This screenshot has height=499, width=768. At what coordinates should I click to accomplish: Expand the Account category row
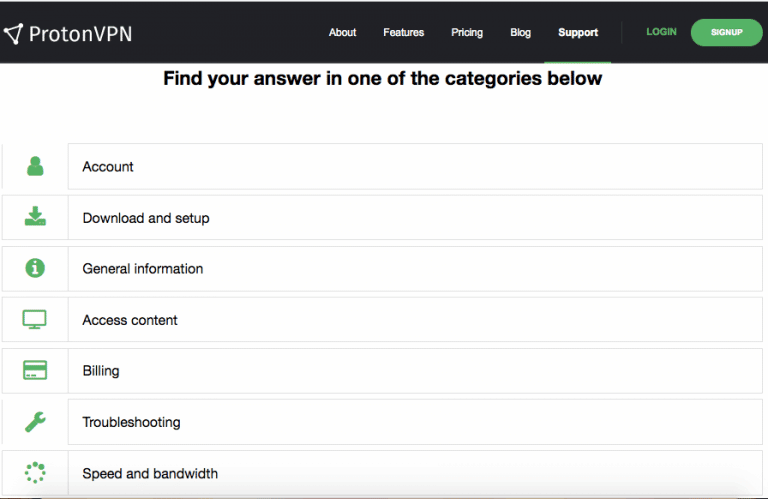[x=414, y=167]
